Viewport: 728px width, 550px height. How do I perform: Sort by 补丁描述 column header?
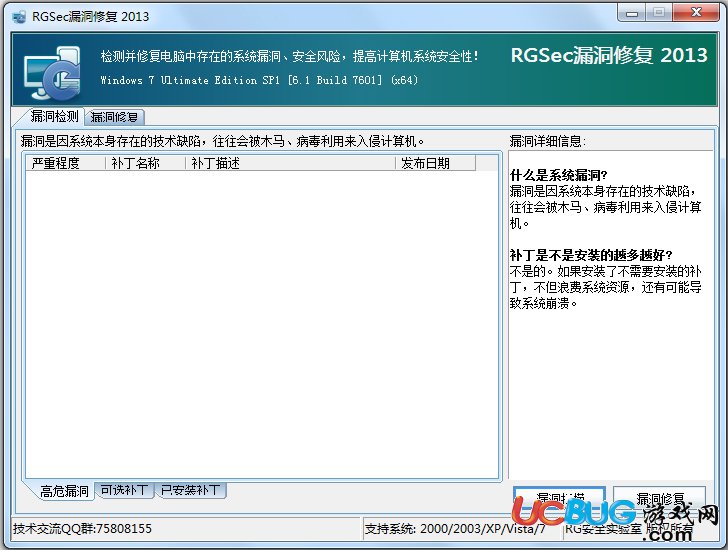[x=290, y=163]
